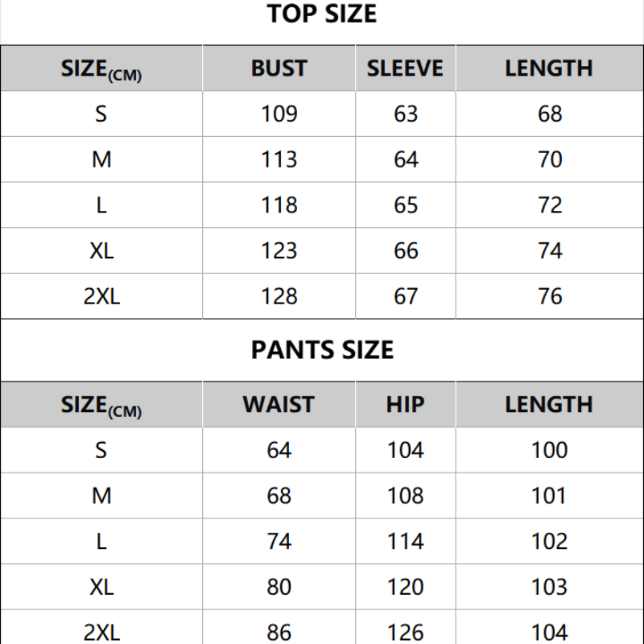Viewport: 644px width, 644px height.
Task: Click bust value 118 for size L
Action: point(279,205)
